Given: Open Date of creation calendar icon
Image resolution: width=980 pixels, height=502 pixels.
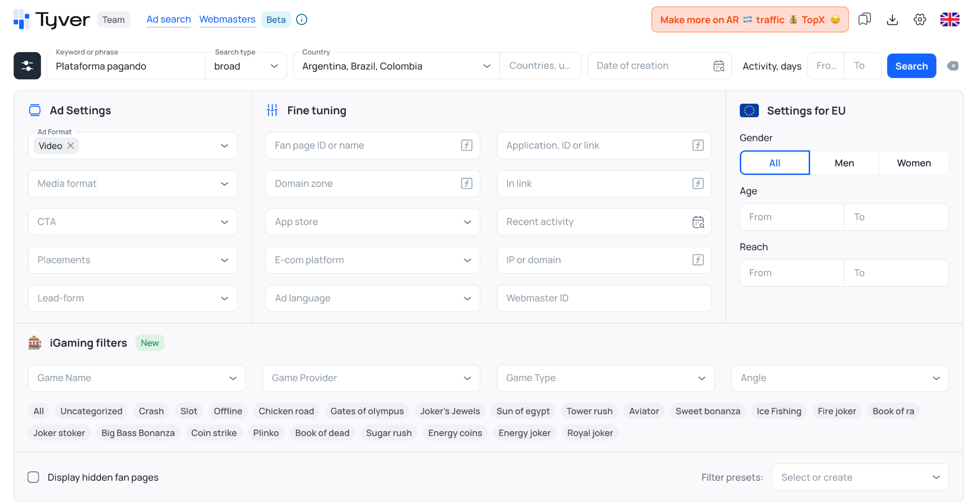Looking at the screenshot, I should 719,66.
